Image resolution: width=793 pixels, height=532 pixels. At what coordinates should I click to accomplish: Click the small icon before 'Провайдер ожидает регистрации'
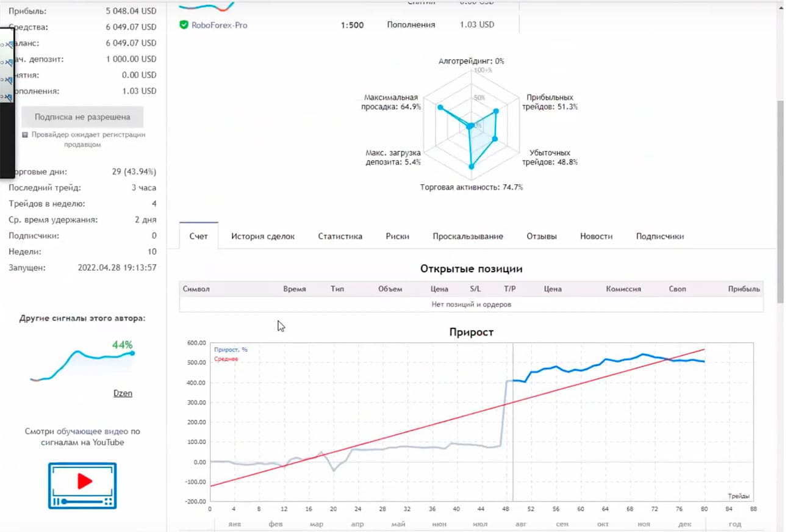(x=24, y=135)
